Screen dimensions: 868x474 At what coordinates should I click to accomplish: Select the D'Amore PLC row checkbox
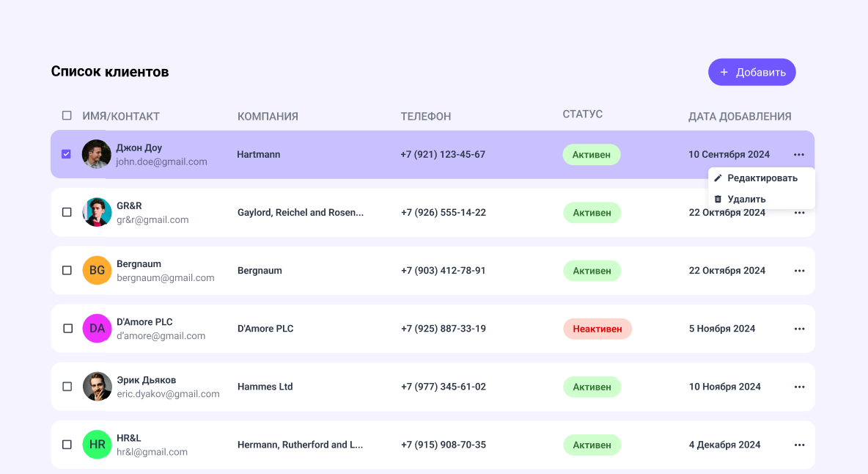point(67,329)
